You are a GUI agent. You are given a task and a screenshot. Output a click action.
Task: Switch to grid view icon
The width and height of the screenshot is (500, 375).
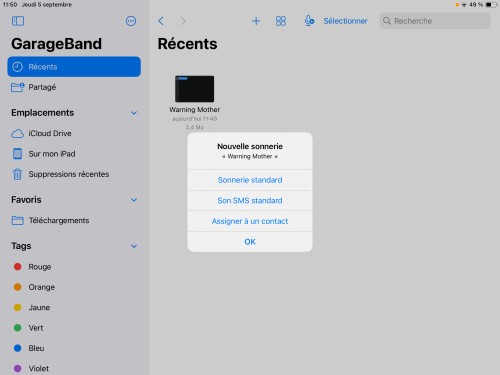coord(281,21)
